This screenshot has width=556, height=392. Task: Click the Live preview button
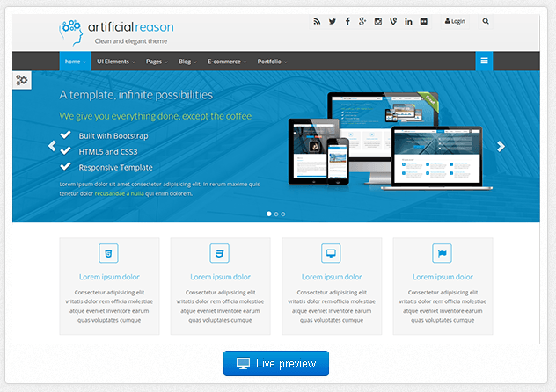tap(276, 363)
